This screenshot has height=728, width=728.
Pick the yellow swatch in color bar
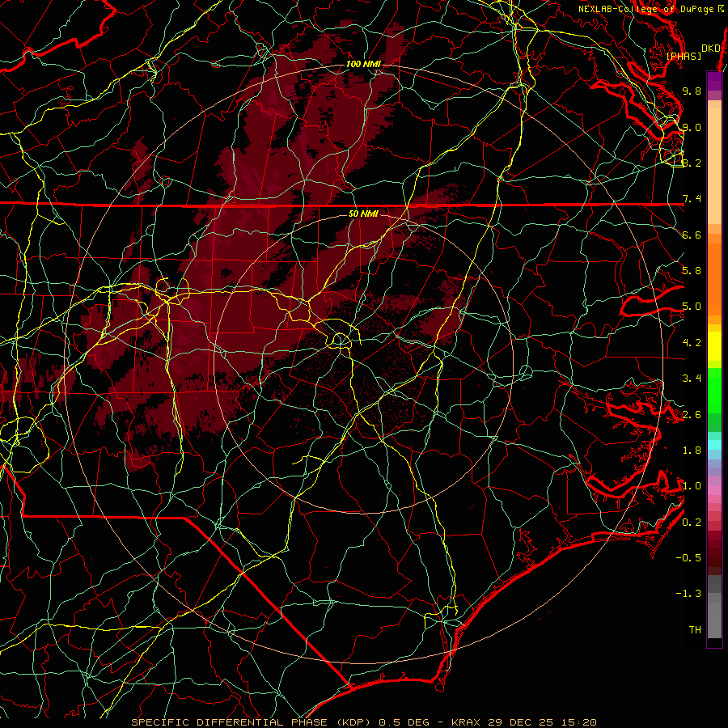(714, 346)
